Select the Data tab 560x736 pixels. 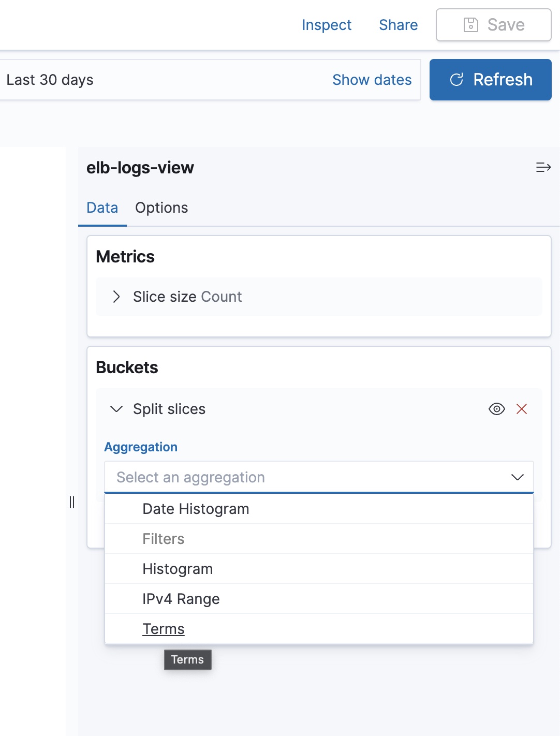click(102, 208)
